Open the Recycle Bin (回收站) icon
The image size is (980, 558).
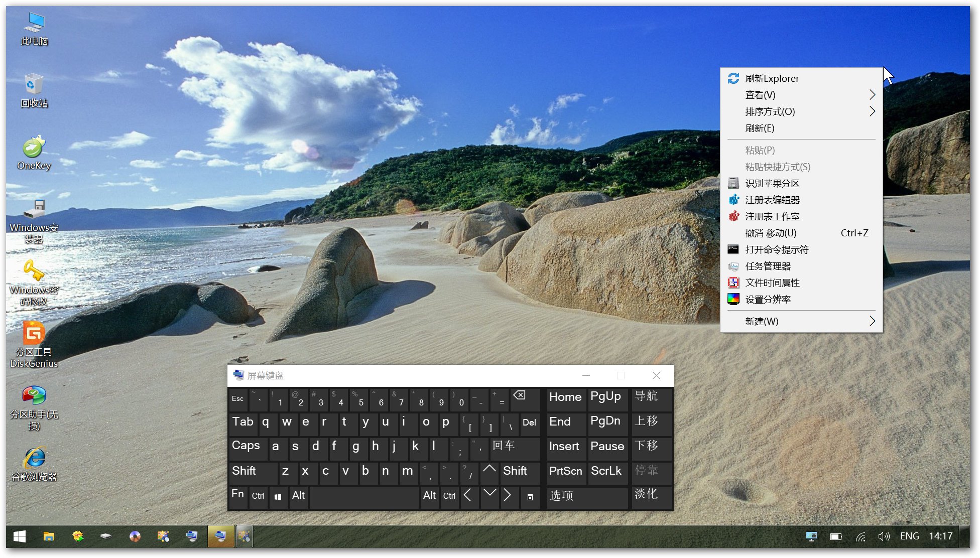(x=34, y=85)
